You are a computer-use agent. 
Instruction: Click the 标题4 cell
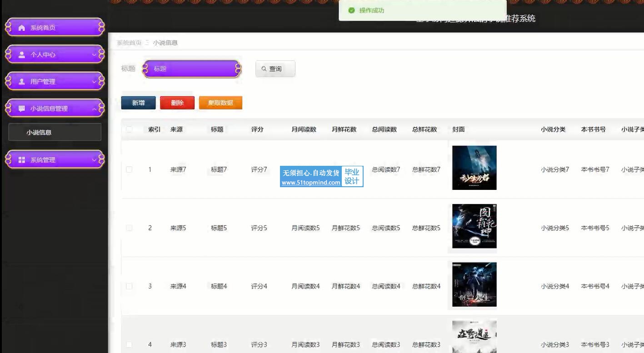click(219, 286)
